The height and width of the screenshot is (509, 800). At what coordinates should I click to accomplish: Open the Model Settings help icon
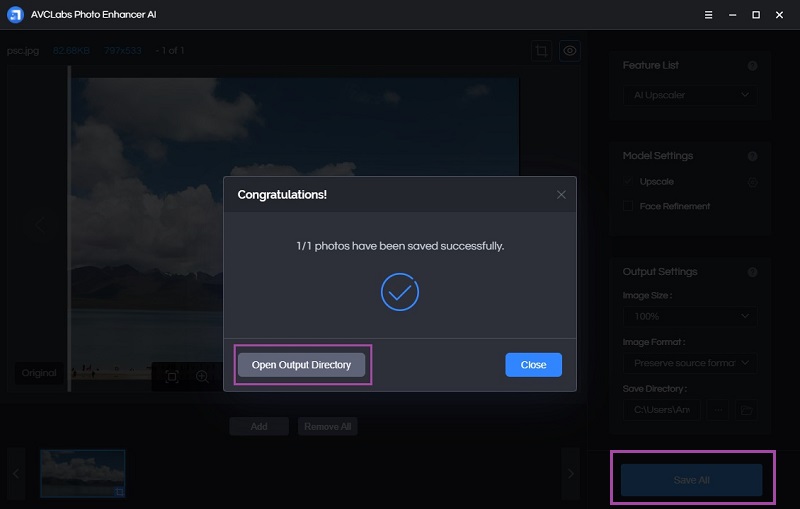click(752, 156)
